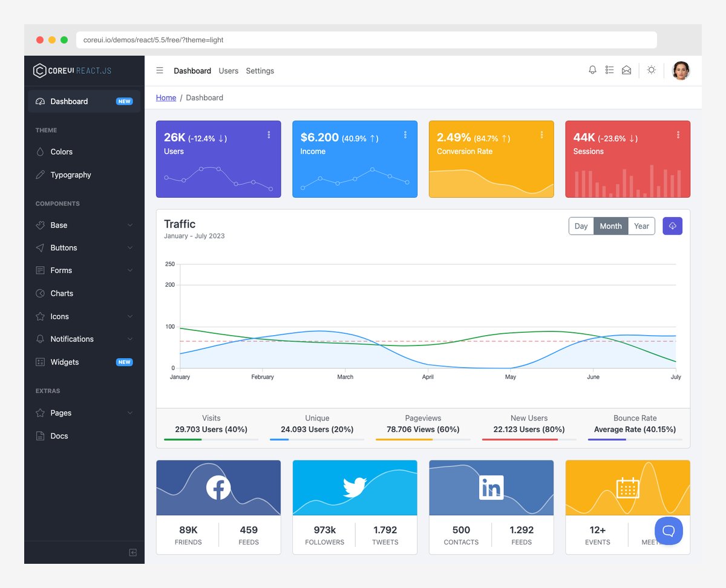Collapse the sidebar with the minimizer arrow

pyautogui.click(x=132, y=552)
